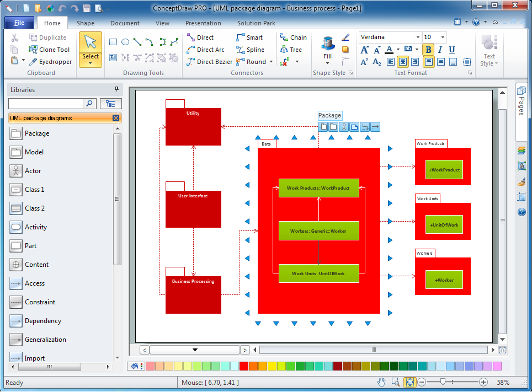The image size is (532, 392).
Task: Click the Paste clipboard icon
Action: pyautogui.click(x=14, y=60)
